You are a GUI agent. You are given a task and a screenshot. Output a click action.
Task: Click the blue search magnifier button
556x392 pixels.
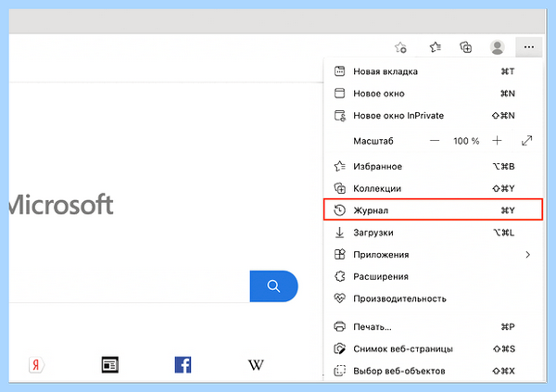point(273,286)
